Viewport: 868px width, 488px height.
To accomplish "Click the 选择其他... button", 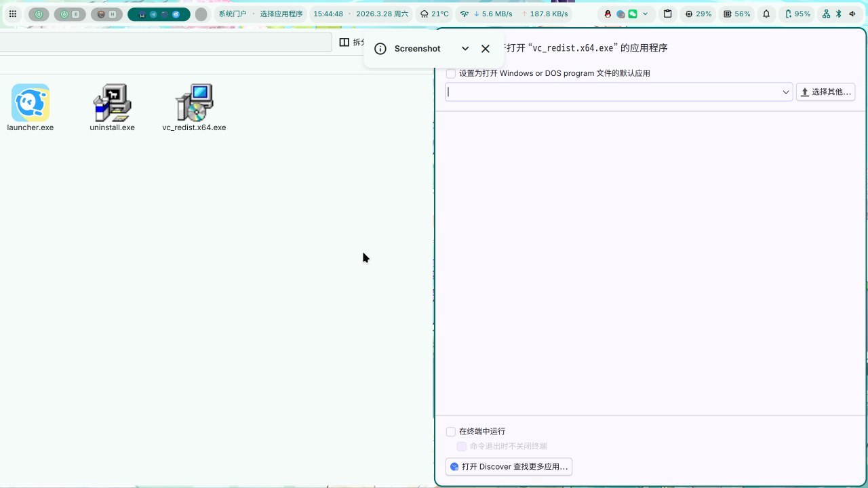I will point(825,92).
